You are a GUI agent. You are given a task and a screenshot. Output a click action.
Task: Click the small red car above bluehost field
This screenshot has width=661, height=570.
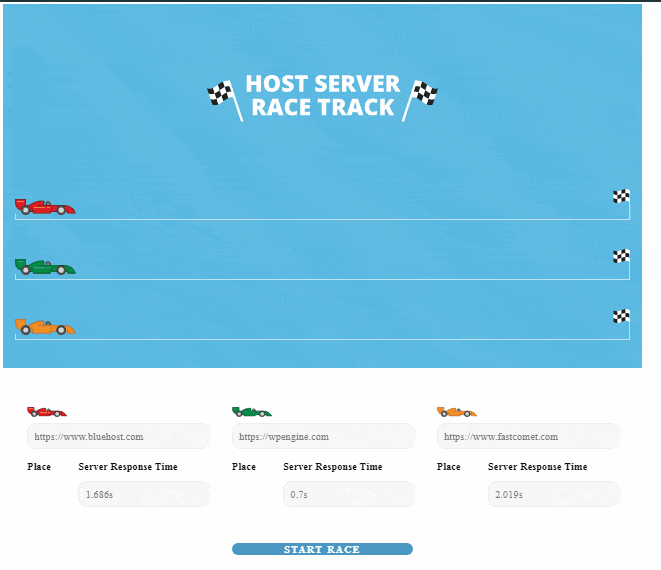pyautogui.click(x=47, y=412)
